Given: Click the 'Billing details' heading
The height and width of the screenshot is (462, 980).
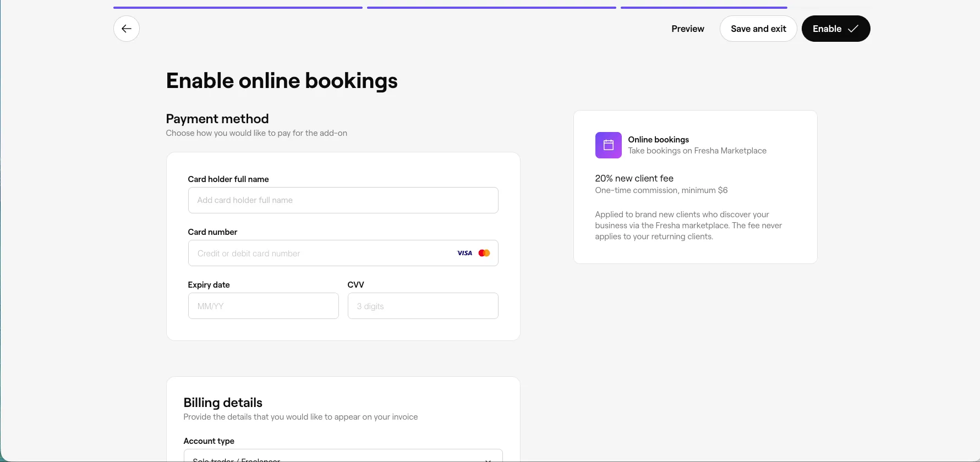Looking at the screenshot, I should coord(223,403).
